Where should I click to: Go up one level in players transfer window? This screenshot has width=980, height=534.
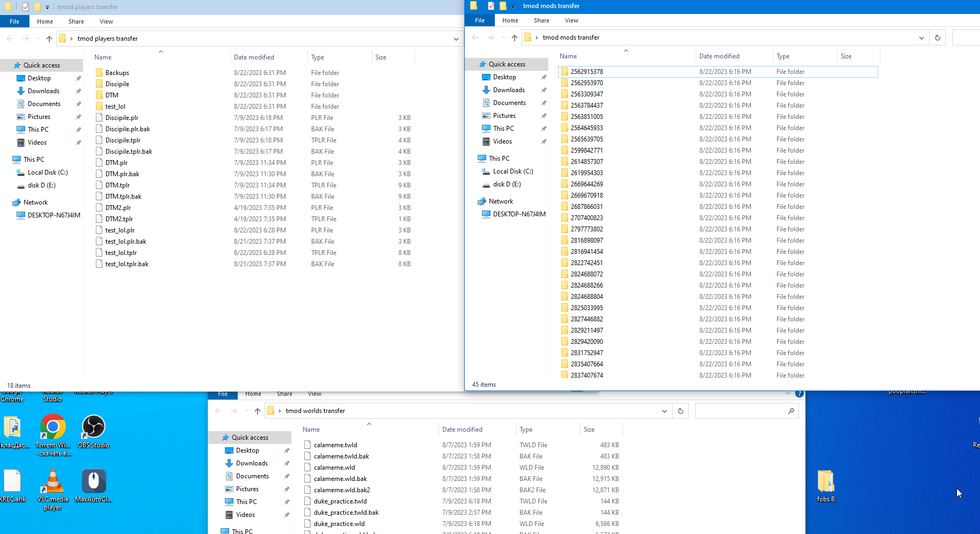(49, 39)
